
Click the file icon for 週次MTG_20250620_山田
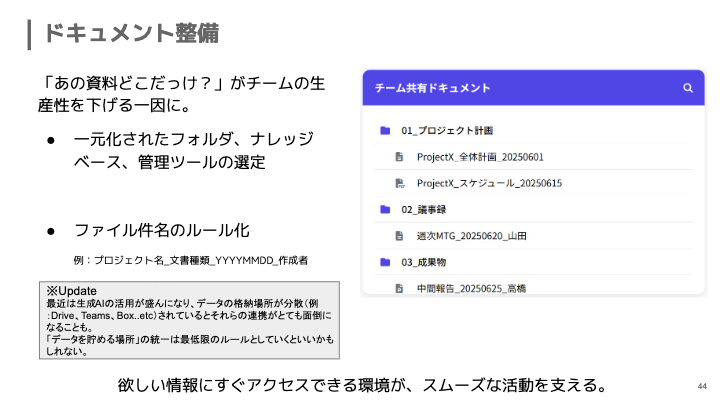(400, 236)
